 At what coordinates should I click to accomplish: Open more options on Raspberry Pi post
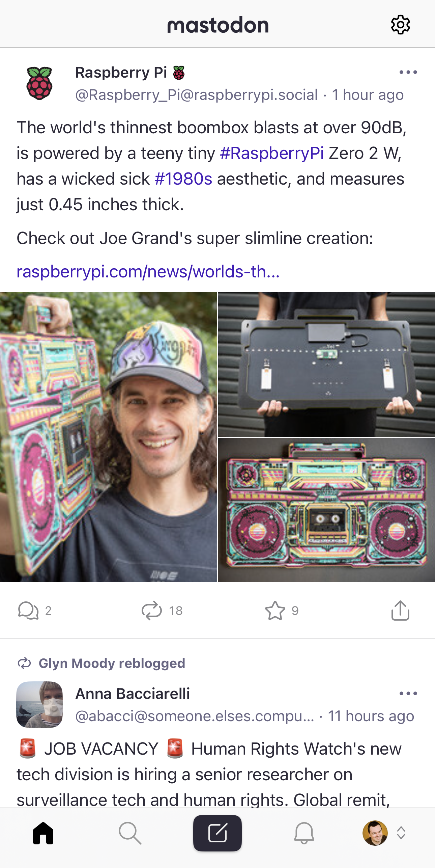[408, 72]
